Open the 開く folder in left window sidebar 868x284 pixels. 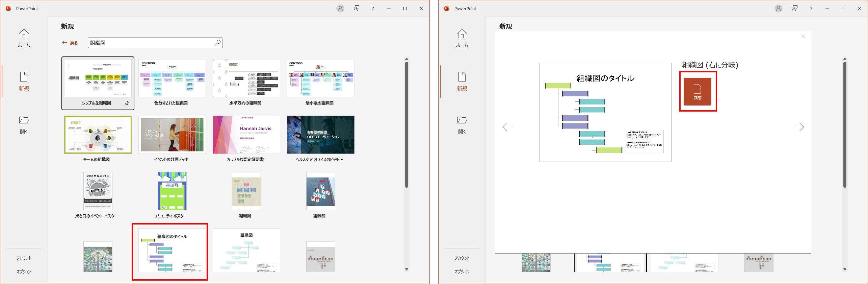24,125
